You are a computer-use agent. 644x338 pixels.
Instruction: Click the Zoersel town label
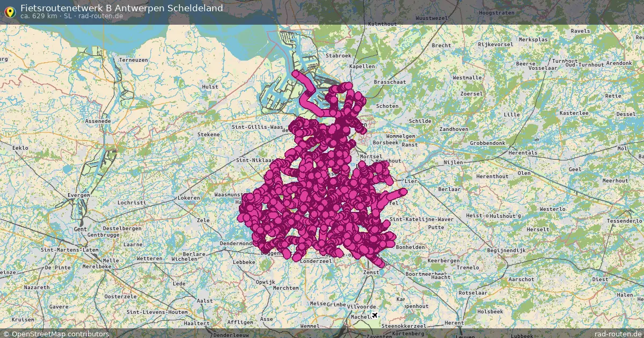coord(472,93)
